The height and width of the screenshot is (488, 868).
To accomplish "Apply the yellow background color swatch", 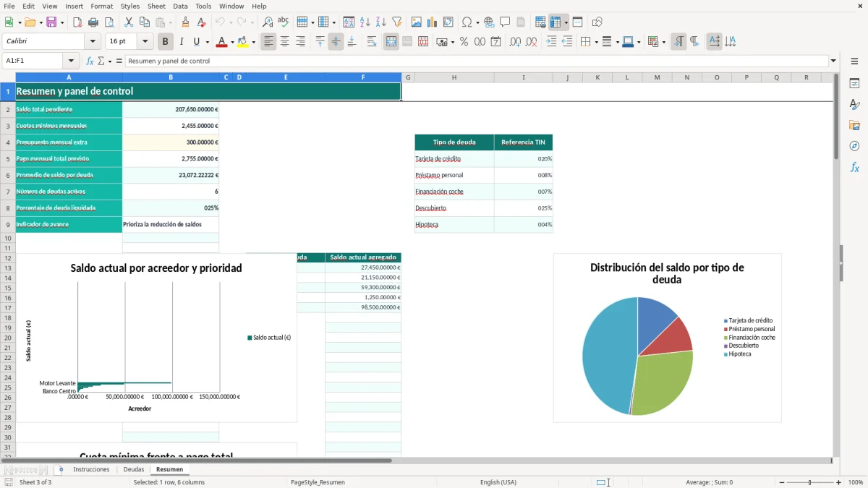I will (242, 42).
